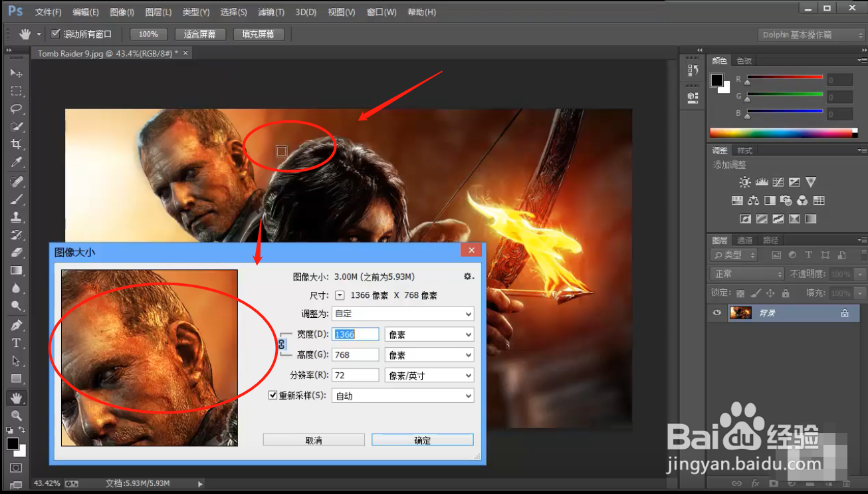This screenshot has width=868, height=494.
Task: Switch to the 通道 tab
Action: tap(745, 240)
